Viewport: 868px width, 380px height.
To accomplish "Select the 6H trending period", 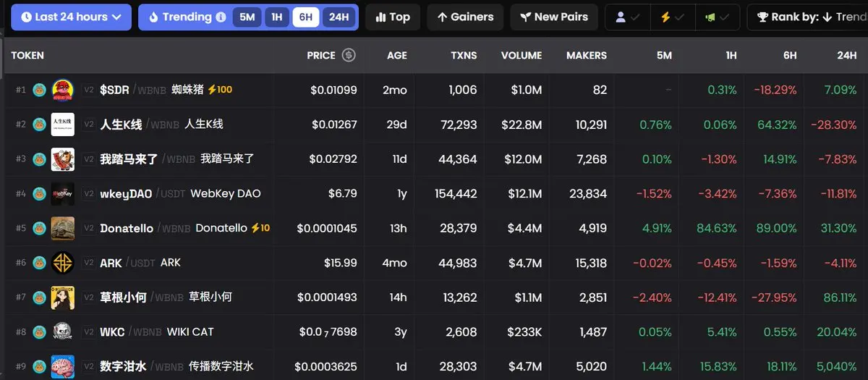I will point(306,17).
